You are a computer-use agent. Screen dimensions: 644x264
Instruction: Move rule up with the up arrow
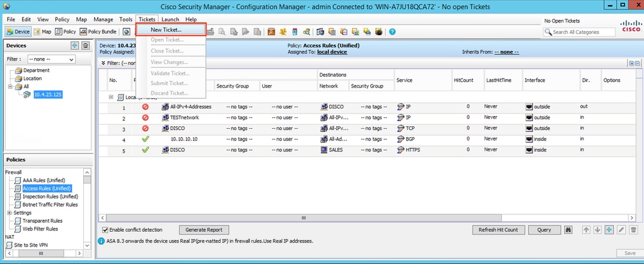click(586, 230)
